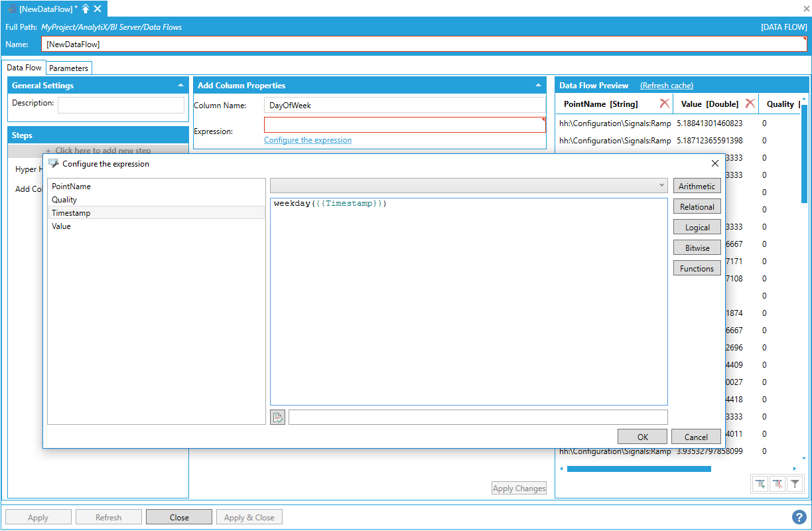
Task: Open the dropdown above the expression editor
Action: pyautogui.click(x=468, y=185)
